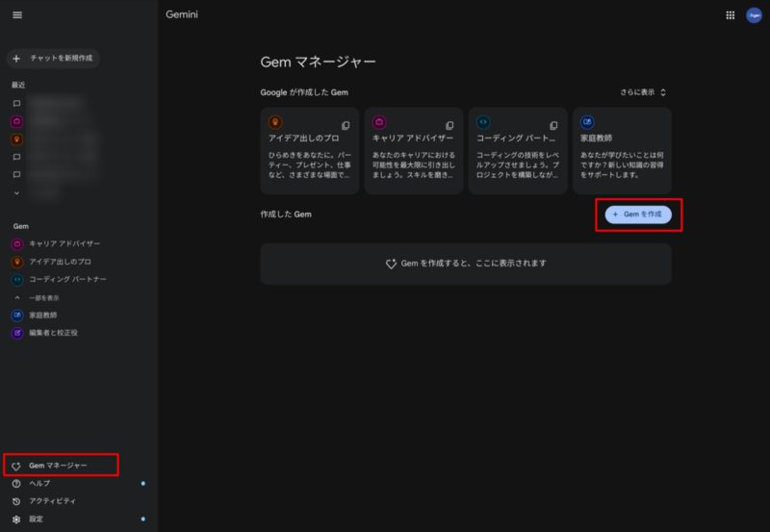Click the Gem マネージャー heart-sparkle sidebar icon
Image resolution: width=770 pixels, height=532 pixels.
[16, 466]
